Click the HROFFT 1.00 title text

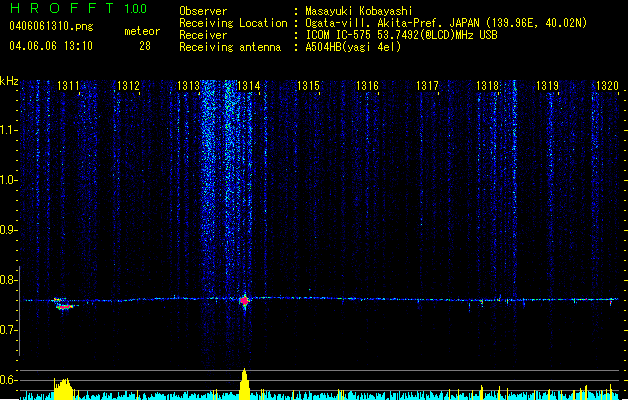(x=79, y=8)
